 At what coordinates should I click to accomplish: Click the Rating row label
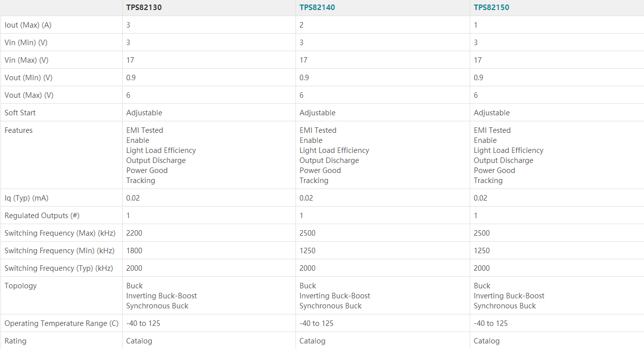point(16,341)
